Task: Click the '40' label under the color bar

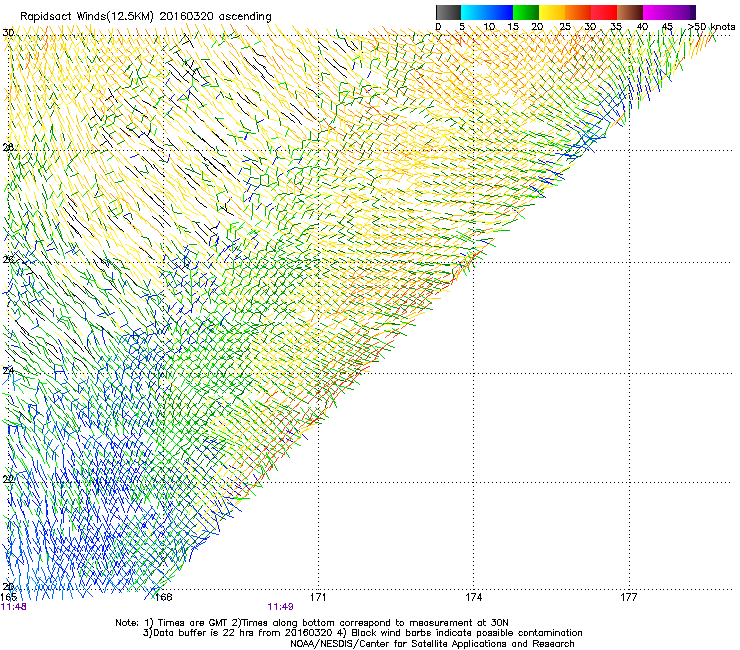Action: point(642,27)
